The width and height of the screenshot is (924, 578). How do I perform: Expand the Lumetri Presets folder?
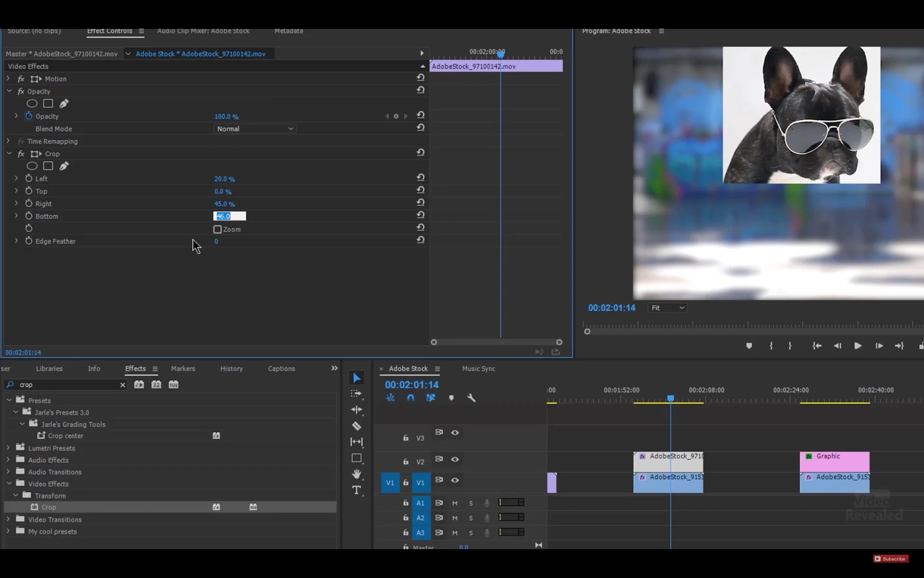point(8,448)
